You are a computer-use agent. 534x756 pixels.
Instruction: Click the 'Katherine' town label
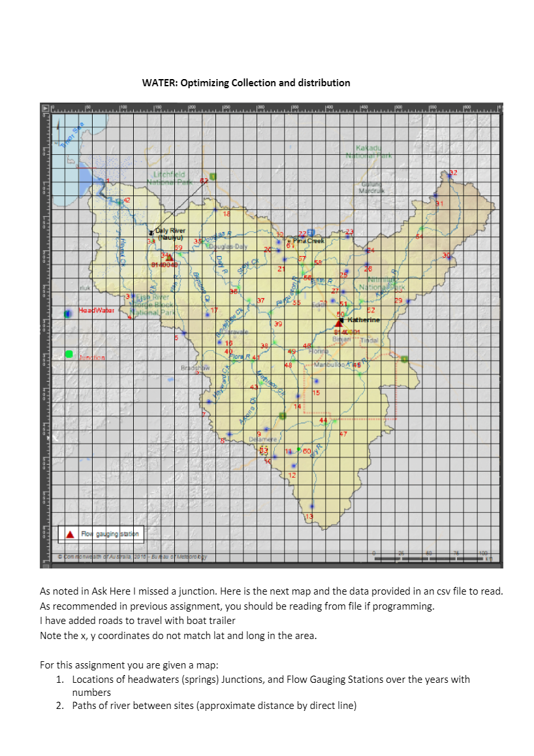tap(364, 320)
